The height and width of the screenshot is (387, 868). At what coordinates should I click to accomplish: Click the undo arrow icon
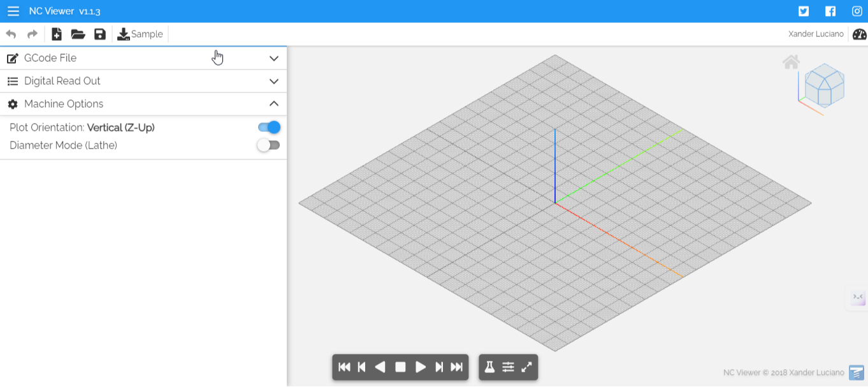(x=11, y=34)
